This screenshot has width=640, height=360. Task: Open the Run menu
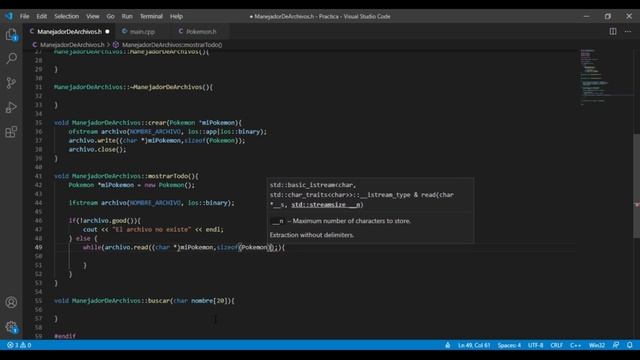point(127,16)
